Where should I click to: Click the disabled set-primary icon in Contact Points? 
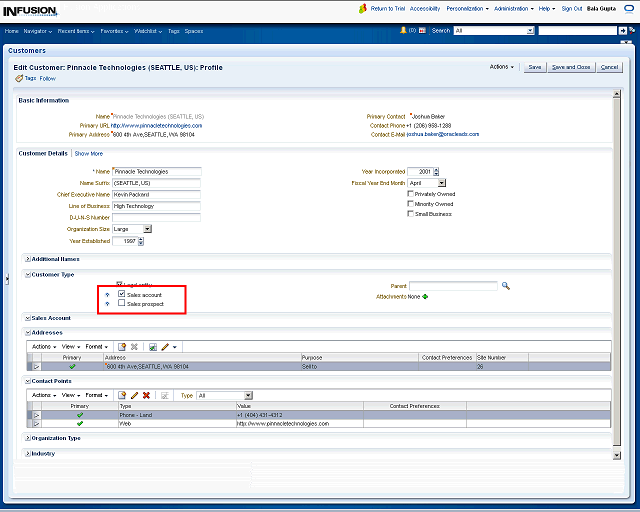(x=165, y=396)
